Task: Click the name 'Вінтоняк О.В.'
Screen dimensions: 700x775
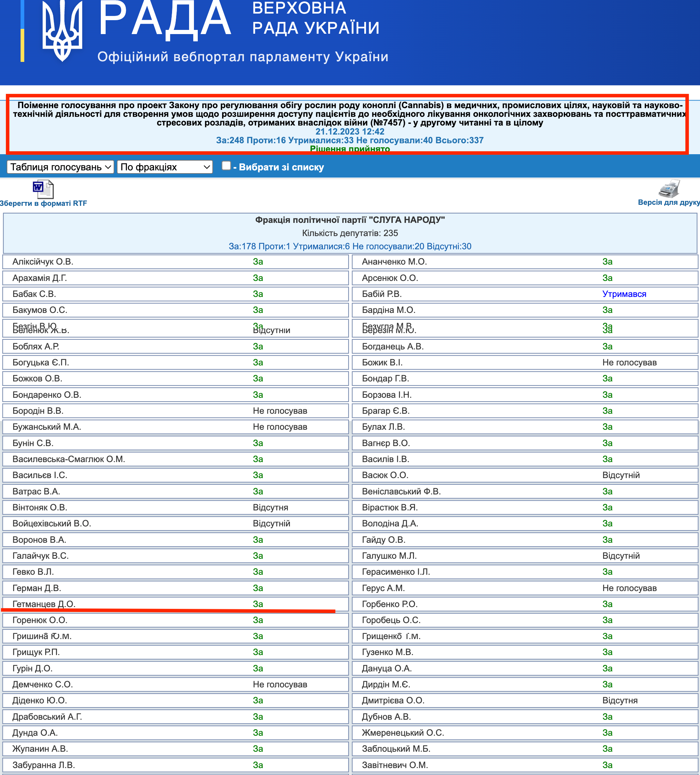Action: [40, 507]
